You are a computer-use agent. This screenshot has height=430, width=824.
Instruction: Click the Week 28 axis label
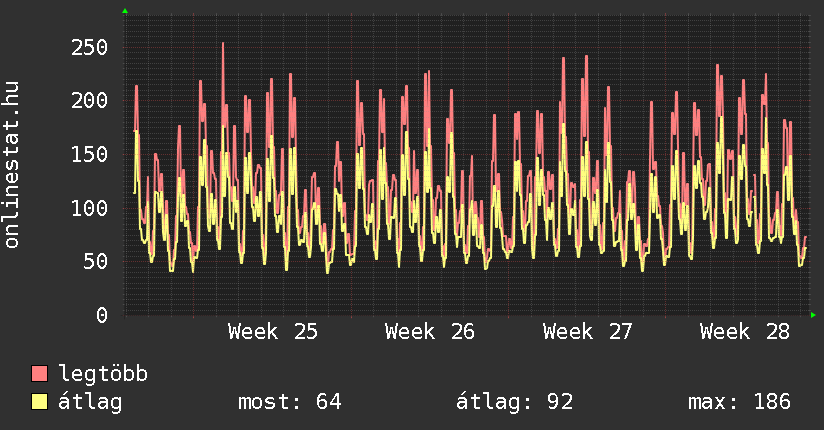745,332
